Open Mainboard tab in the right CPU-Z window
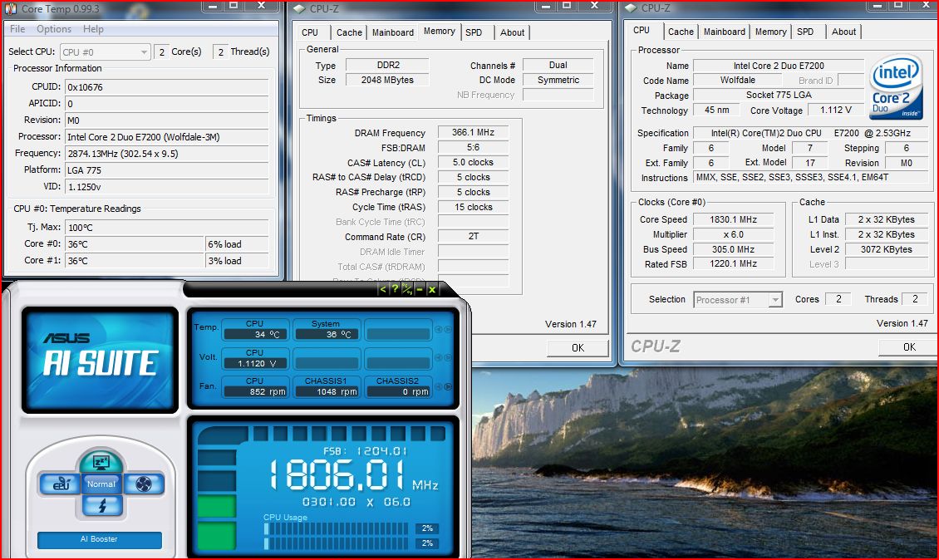939x560 pixels. 725,32
